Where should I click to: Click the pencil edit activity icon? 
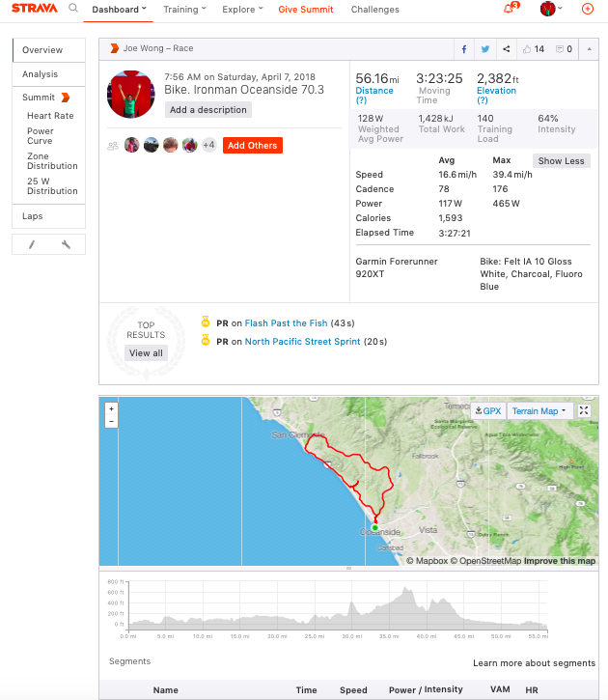[31, 244]
